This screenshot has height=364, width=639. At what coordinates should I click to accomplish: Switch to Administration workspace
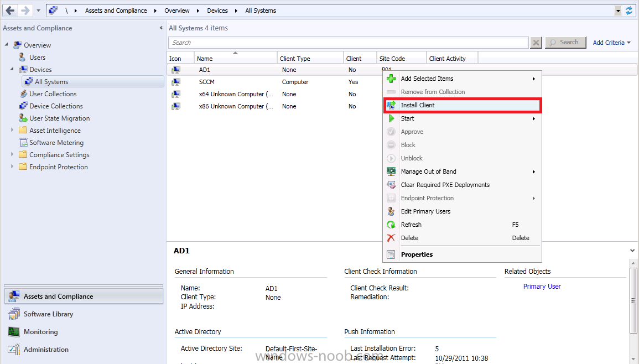point(84,349)
